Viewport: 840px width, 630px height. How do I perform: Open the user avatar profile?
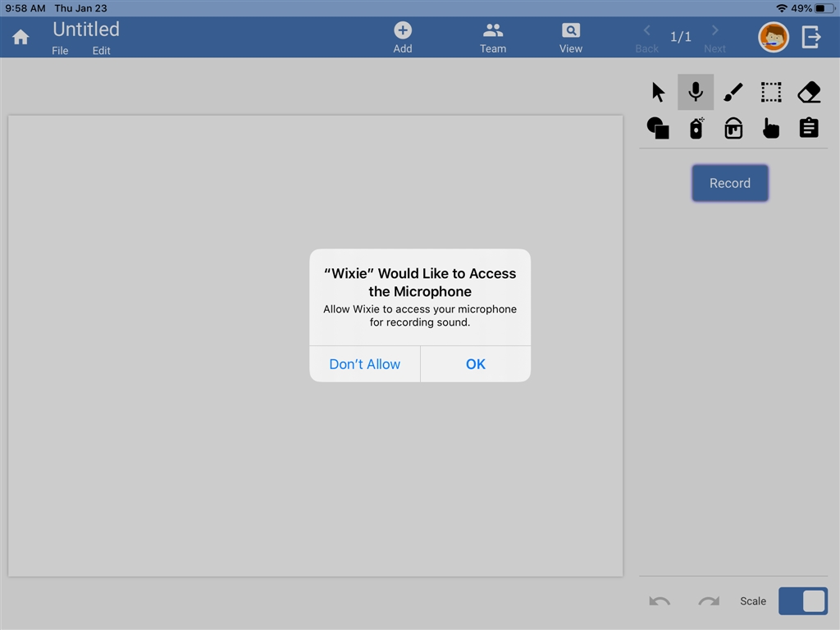[x=774, y=37]
